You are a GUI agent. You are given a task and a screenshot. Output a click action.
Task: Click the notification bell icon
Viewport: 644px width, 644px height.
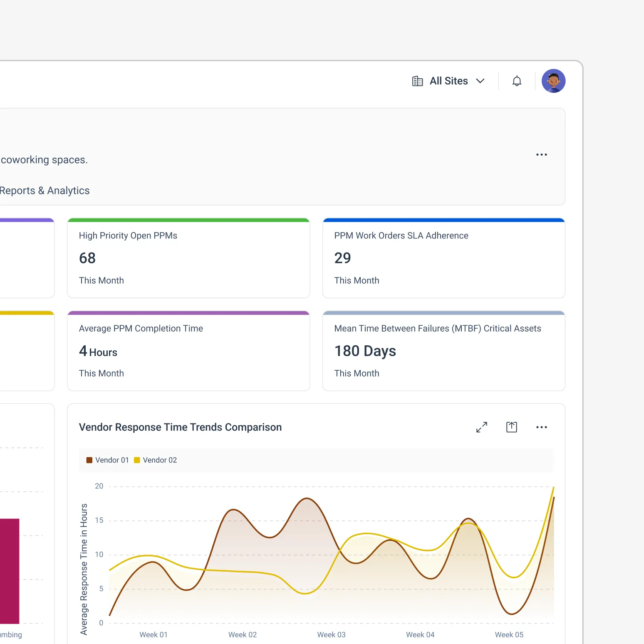click(x=517, y=80)
